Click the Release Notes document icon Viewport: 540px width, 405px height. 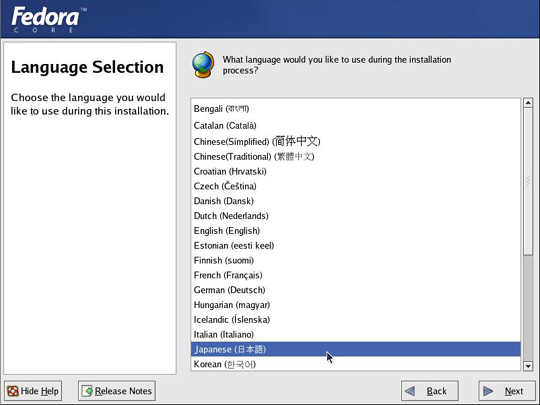(87, 391)
